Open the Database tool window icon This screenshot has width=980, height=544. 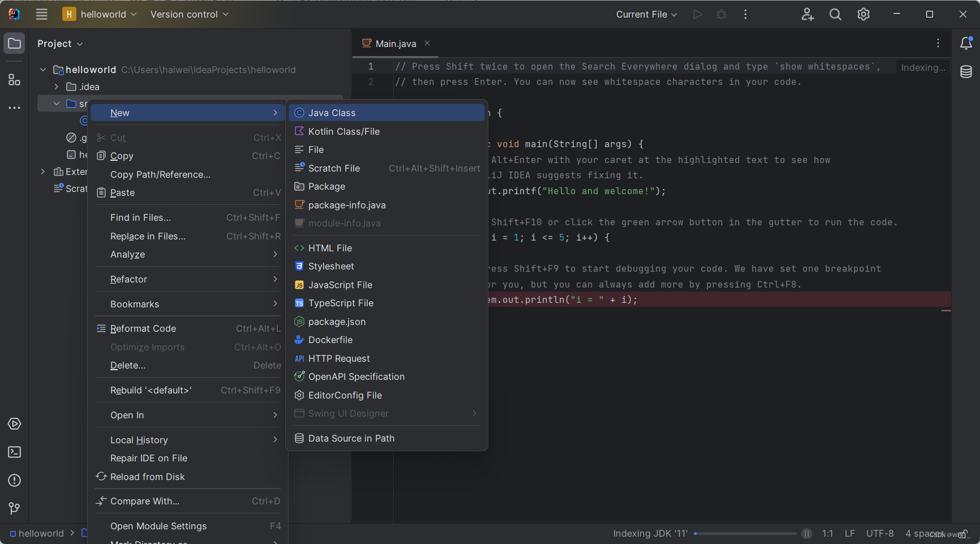(966, 72)
